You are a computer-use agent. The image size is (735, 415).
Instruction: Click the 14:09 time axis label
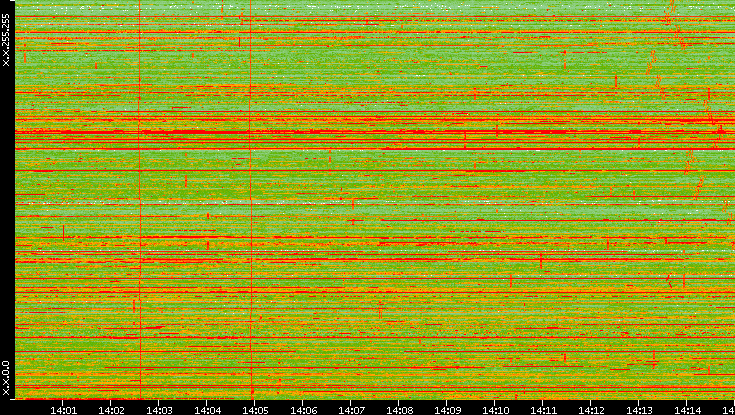point(447,410)
